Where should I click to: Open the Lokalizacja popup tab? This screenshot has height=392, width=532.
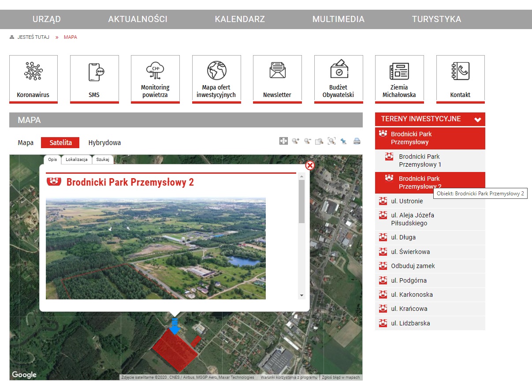tap(77, 160)
